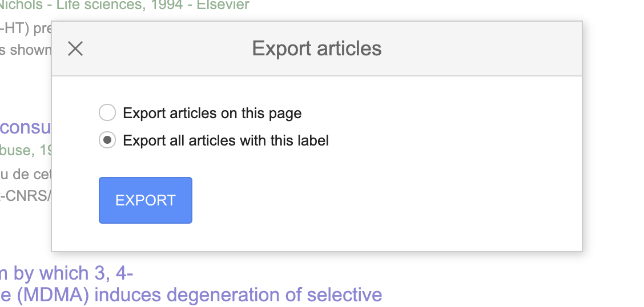Image resolution: width=644 pixels, height=307 pixels.
Task: Click the 'Export all articles with this label' text
Action: [x=226, y=141]
